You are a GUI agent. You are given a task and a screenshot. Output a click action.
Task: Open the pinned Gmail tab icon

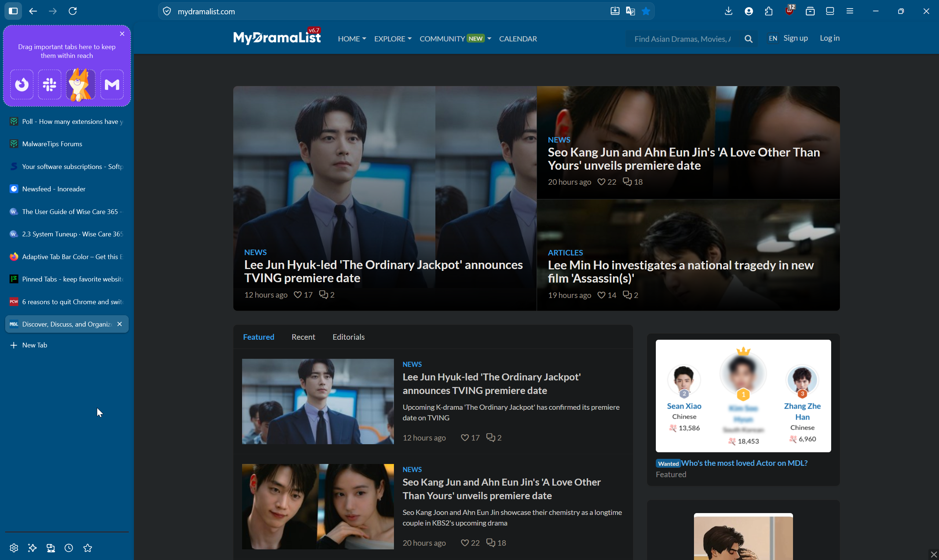pyautogui.click(x=112, y=85)
